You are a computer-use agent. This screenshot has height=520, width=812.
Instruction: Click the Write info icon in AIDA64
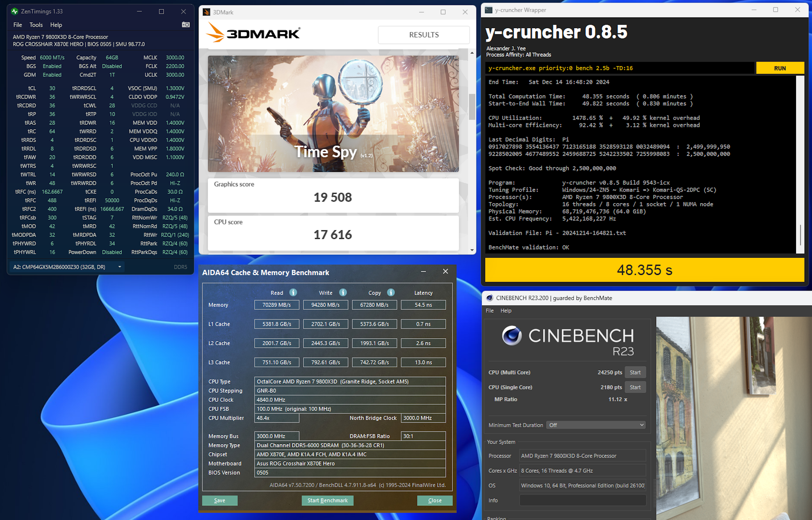(343, 292)
